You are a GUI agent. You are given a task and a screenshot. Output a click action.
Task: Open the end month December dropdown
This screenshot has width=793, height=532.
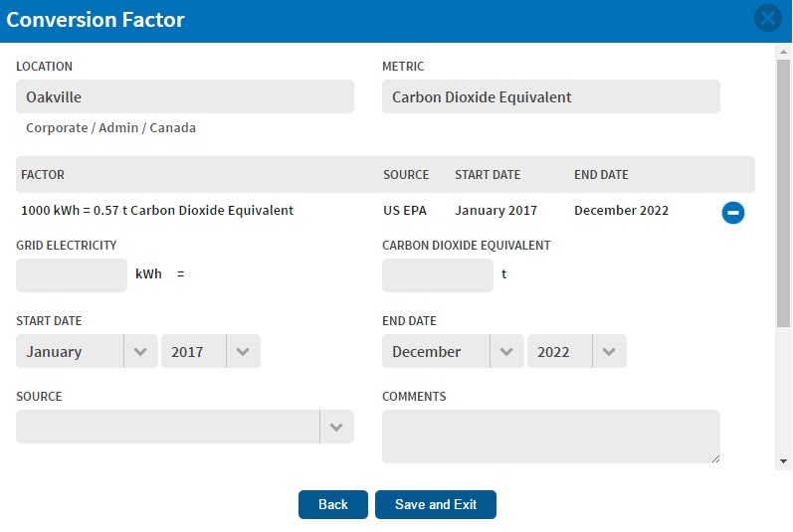click(x=453, y=351)
